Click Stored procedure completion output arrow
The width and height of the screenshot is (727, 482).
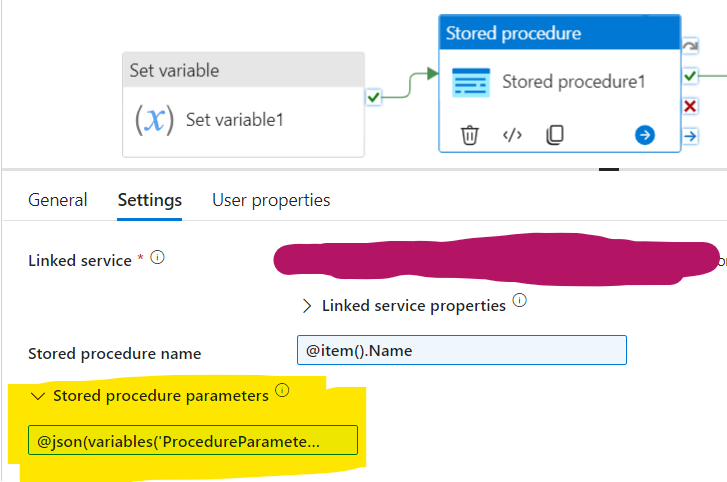690,136
